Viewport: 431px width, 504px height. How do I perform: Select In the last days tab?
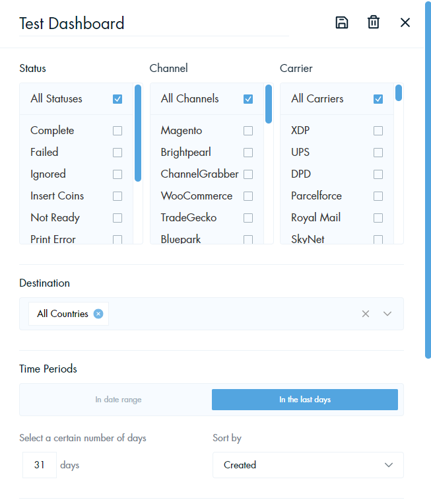coord(305,400)
